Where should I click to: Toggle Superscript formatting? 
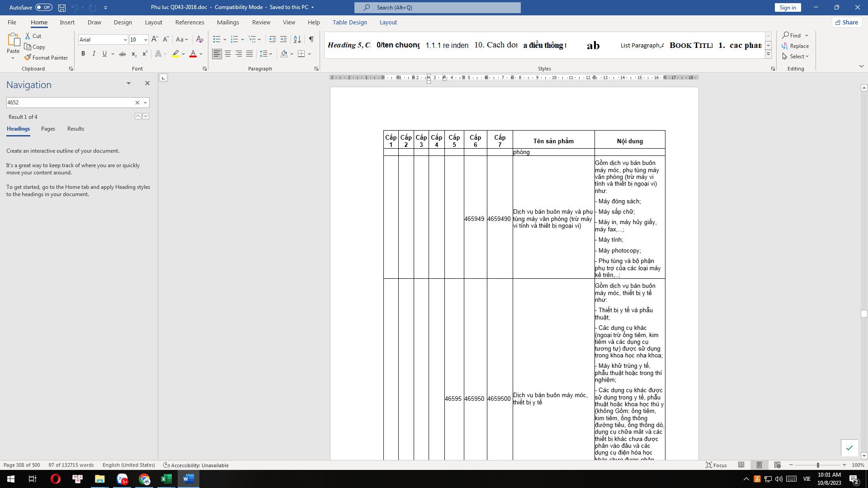145,54
